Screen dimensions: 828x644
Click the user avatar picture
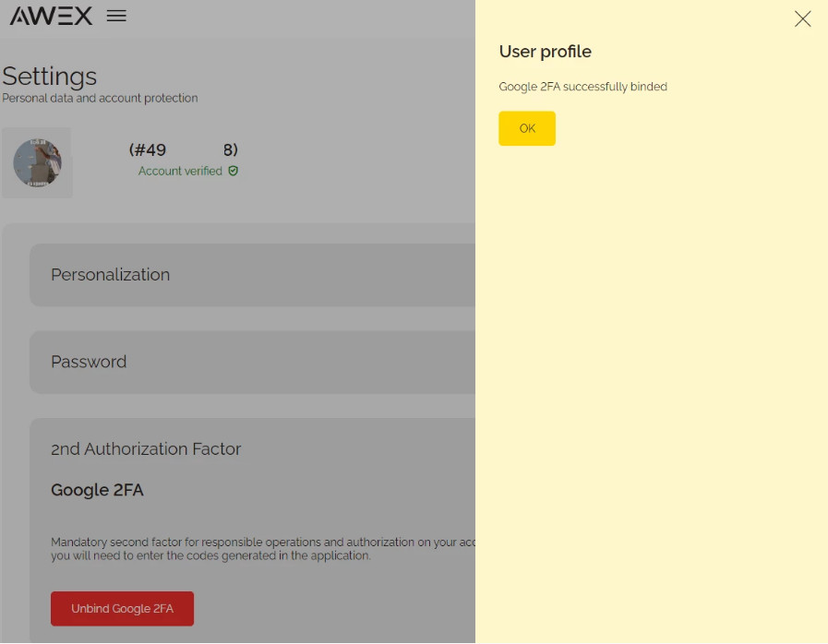coord(37,162)
